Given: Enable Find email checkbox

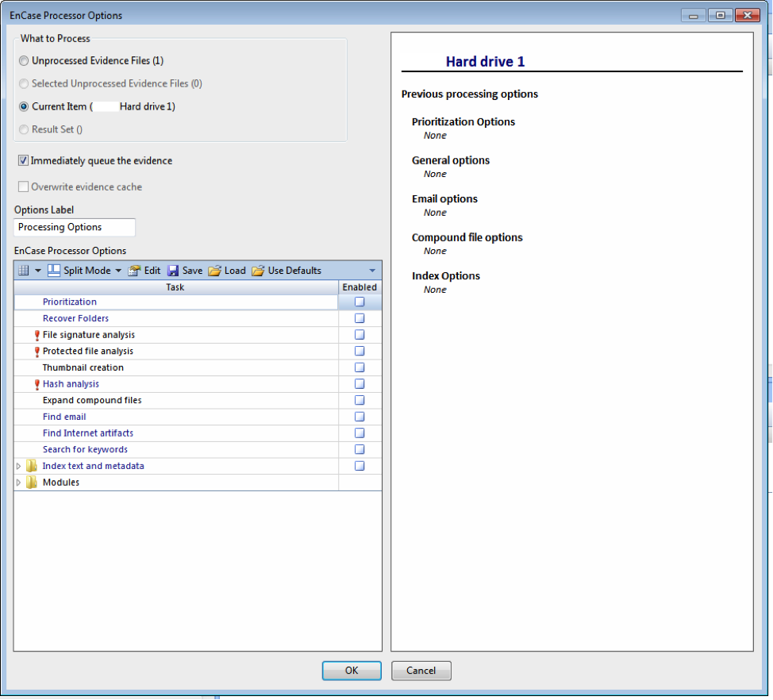Looking at the screenshot, I should coord(360,417).
